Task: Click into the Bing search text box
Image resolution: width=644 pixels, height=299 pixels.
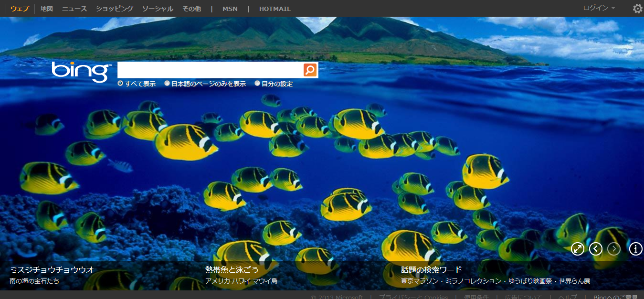Action: coord(210,70)
